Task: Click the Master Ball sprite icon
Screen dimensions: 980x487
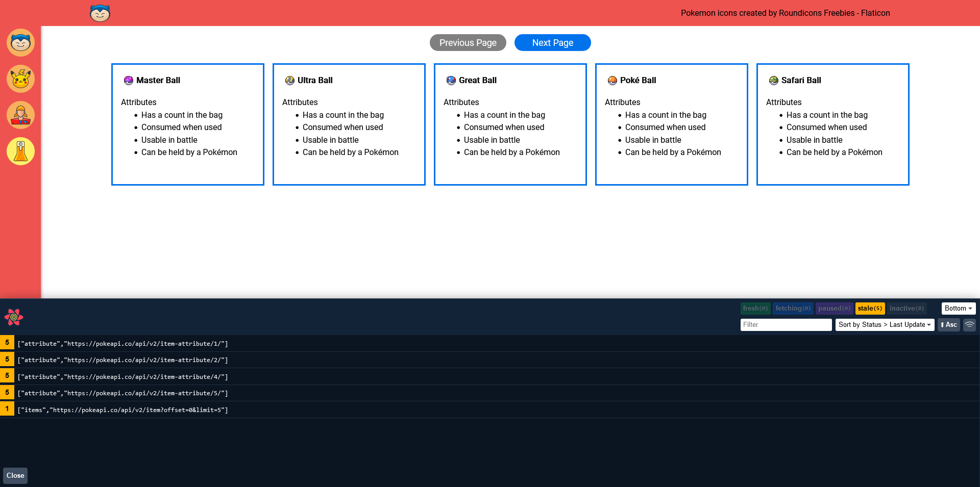Action: [129, 81]
